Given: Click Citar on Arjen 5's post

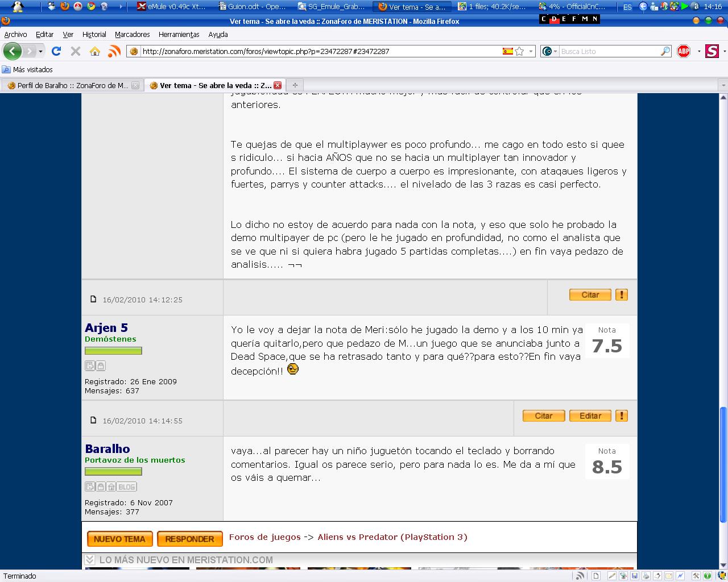Looking at the screenshot, I should pos(590,295).
